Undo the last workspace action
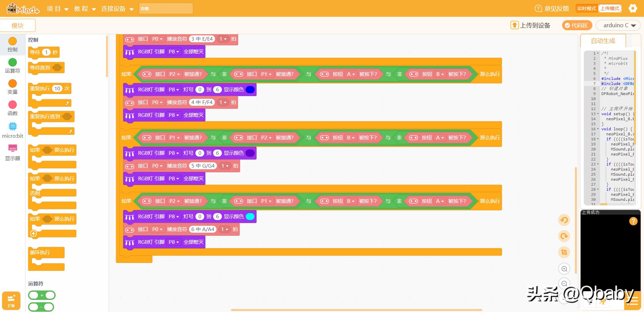This screenshot has width=644, height=312. [x=564, y=220]
